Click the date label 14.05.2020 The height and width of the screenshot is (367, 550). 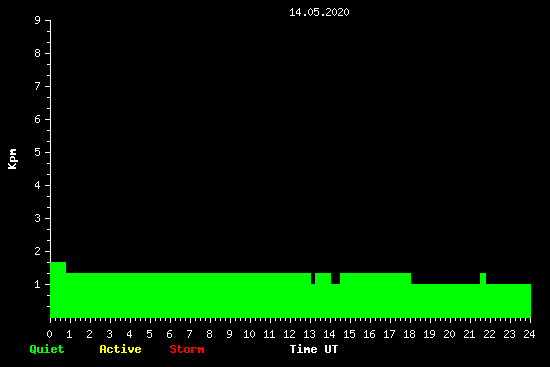[x=319, y=12]
